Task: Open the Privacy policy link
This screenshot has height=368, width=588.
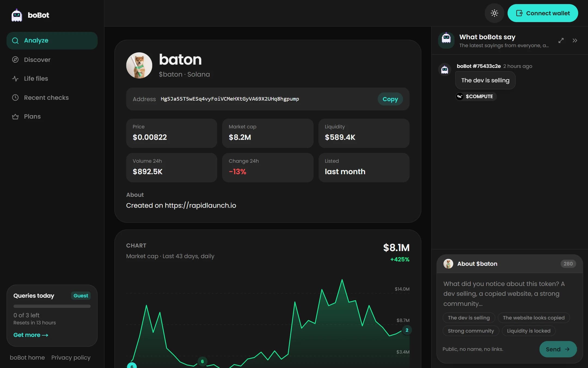Action: tap(71, 357)
